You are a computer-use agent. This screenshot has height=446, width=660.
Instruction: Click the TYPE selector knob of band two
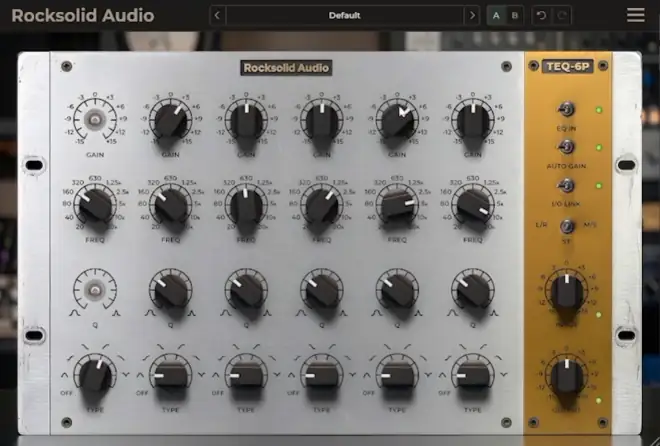point(170,375)
